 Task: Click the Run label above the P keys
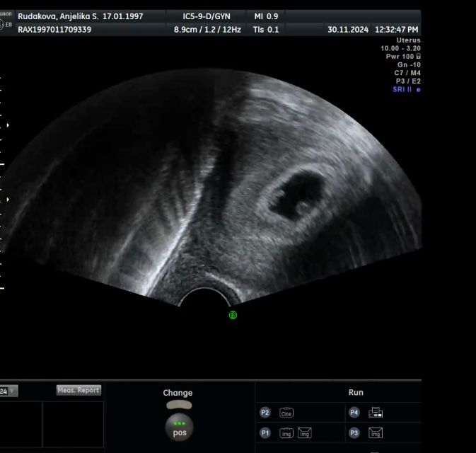(x=356, y=393)
